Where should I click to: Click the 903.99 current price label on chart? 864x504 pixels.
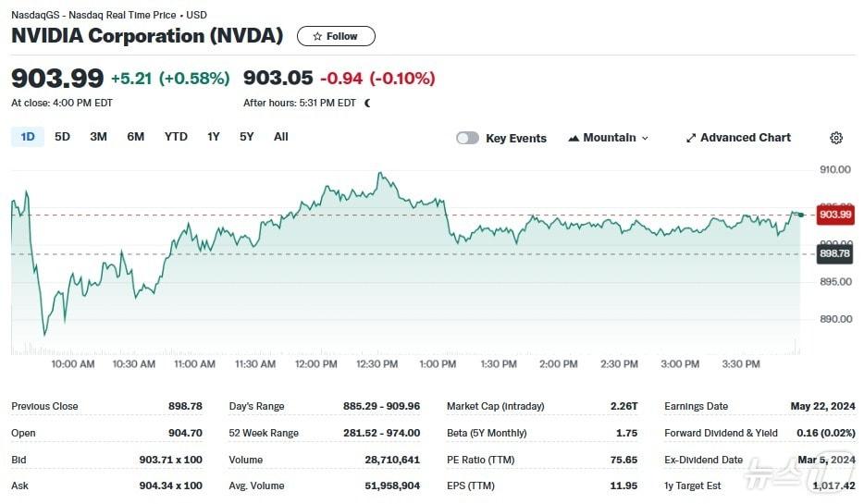[x=834, y=215]
